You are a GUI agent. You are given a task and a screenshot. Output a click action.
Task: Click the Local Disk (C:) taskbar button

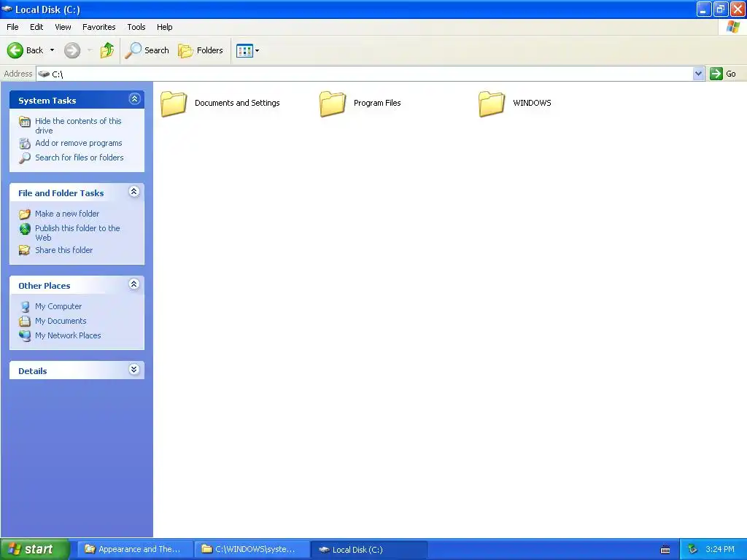[368, 550]
